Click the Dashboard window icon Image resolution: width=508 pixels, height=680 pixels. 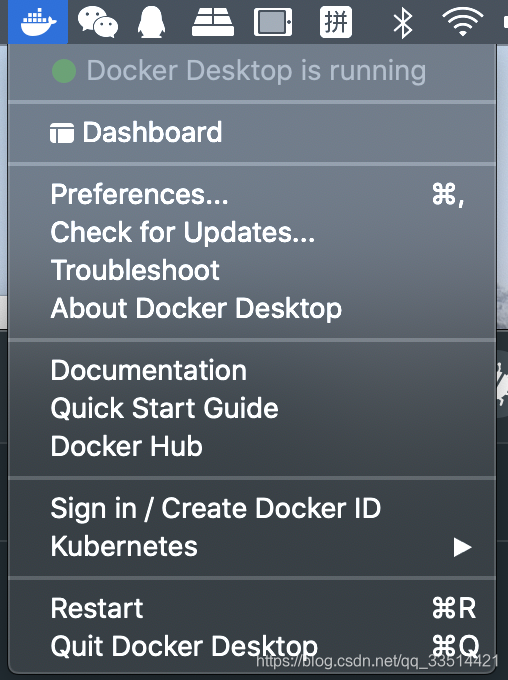(62, 133)
